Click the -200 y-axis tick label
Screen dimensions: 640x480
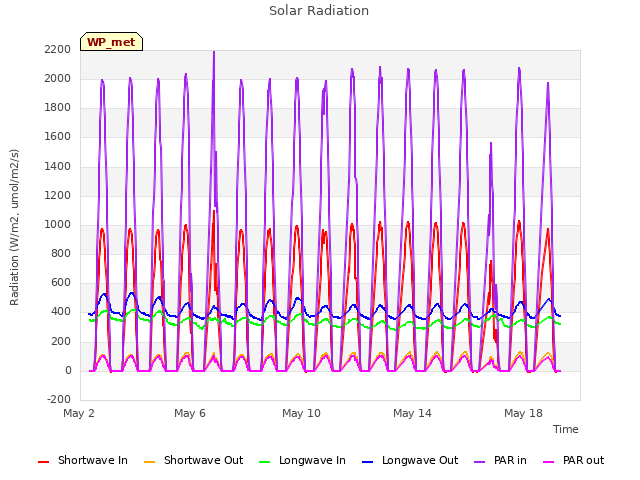[x=59, y=399]
